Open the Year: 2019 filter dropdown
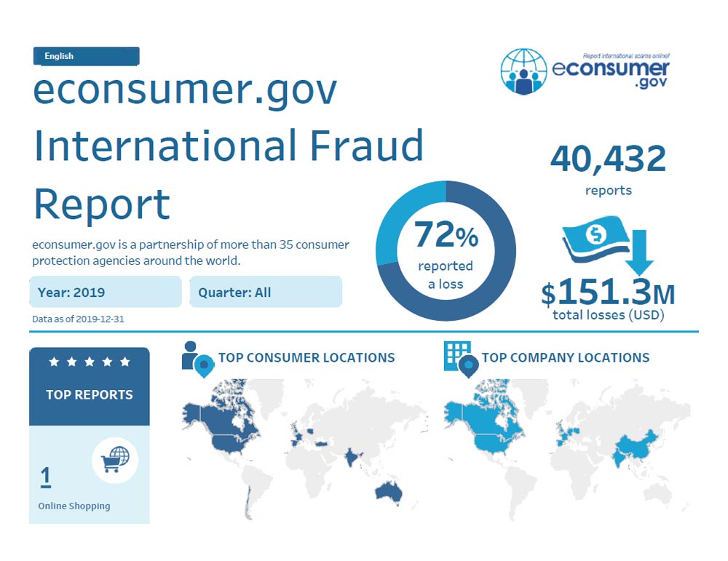 pos(106,293)
